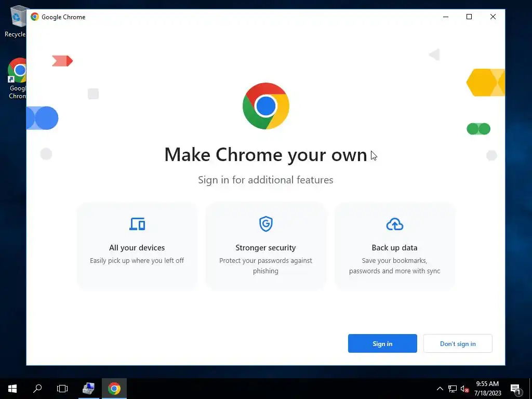This screenshot has height=399, width=532.
Task: Show hidden system tray icons
Action: 440,389
